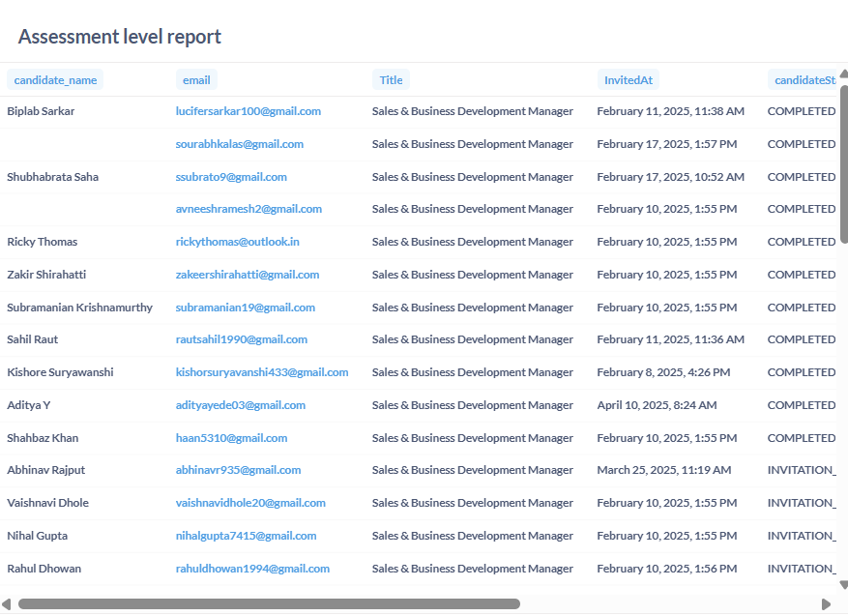
Task: Click the scroll up arrow on vertical scrollbar
Action: (844, 73)
